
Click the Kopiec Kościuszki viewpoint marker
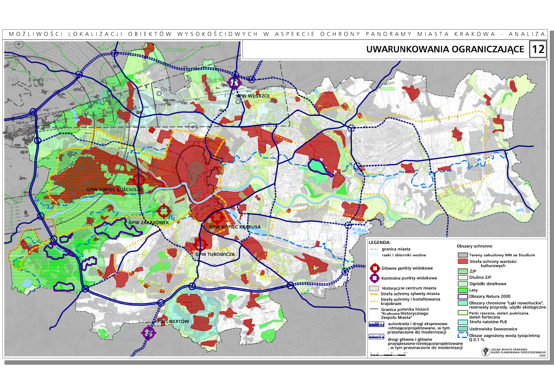tap(139, 180)
